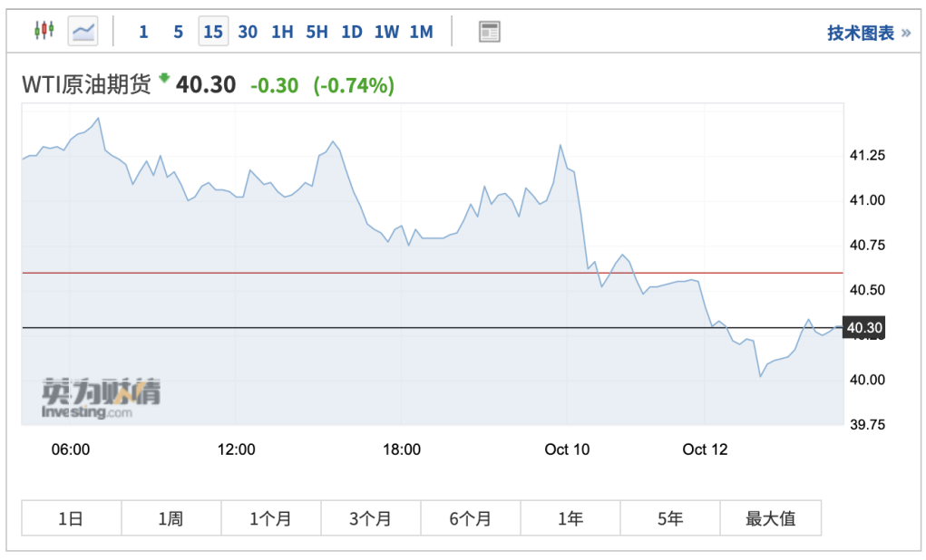Show the 最大值 full range
926x560 pixels.
click(x=770, y=519)
